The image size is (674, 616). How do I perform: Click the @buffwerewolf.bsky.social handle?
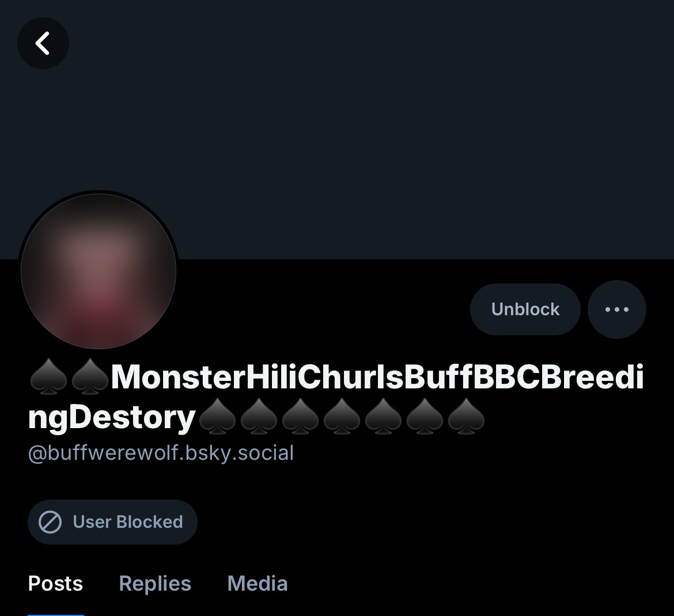(161, 453)
